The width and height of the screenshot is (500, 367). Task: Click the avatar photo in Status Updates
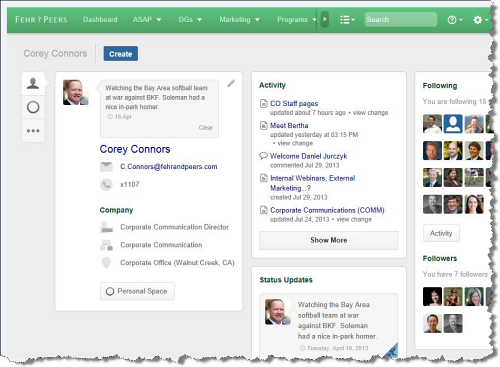tap(278, 312)
